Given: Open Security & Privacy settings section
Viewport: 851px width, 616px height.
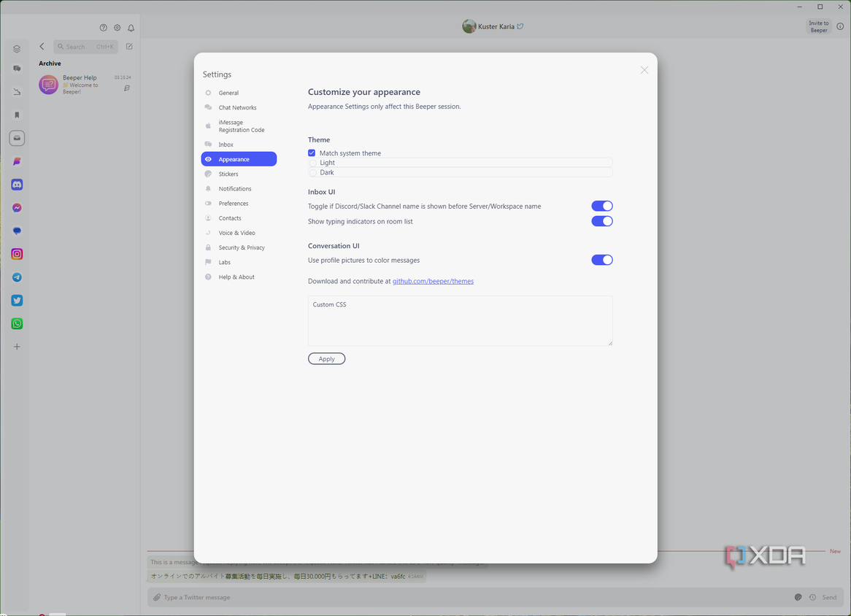Looking at the screenshot, I should (239, 247).
